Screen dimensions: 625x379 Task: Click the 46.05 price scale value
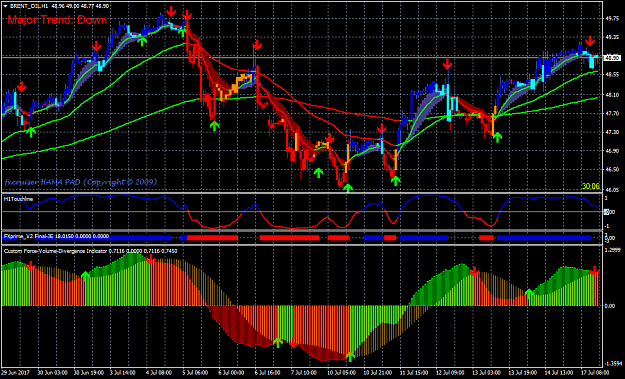point(612,190)
